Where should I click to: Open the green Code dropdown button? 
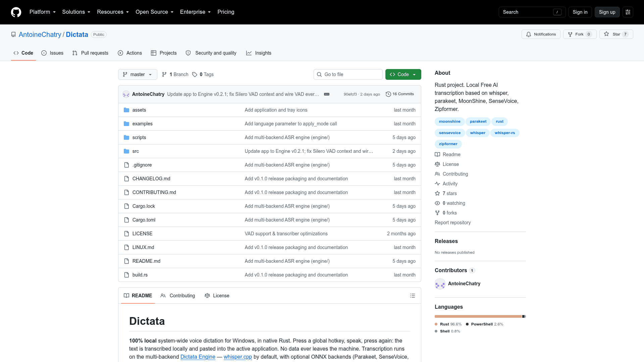403,74
